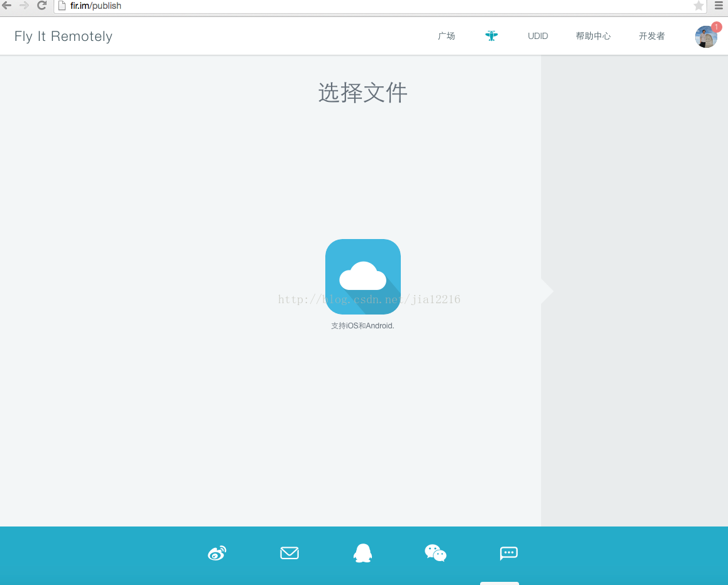
Task: Click the WeChat icon in footer
Action: pos(435,553)
